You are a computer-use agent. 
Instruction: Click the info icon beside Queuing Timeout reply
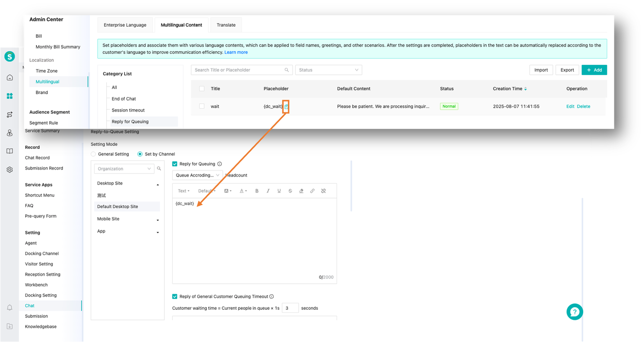point(272,297)
